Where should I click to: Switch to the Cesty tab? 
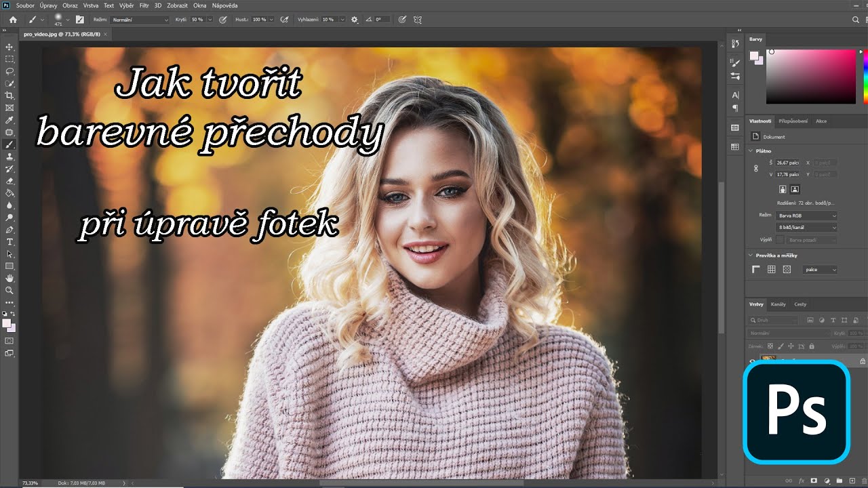(x=800, y=304)
